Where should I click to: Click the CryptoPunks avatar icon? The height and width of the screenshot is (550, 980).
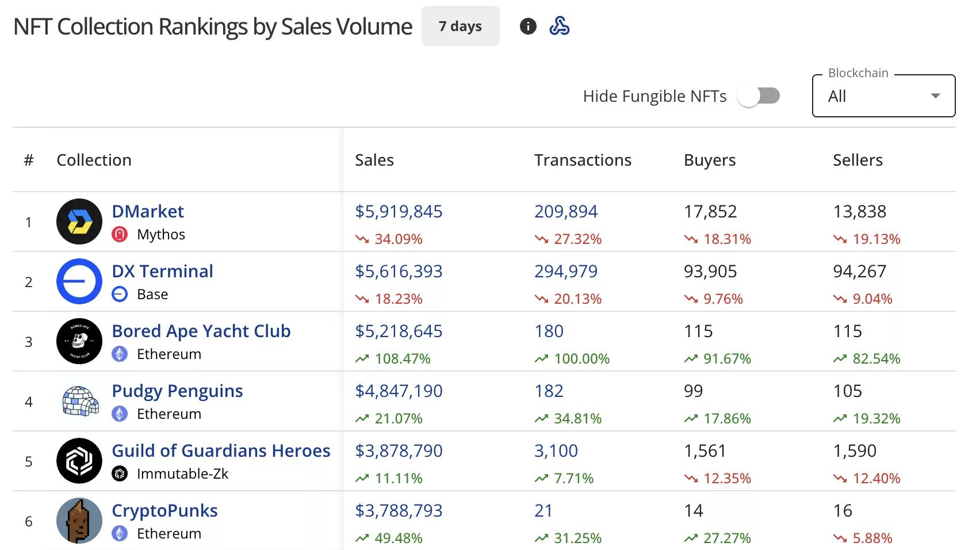(79, 521)
